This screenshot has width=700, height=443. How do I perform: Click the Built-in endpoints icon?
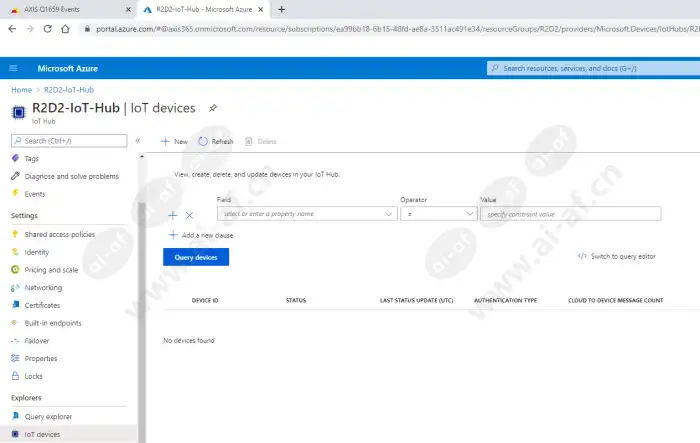15,323
